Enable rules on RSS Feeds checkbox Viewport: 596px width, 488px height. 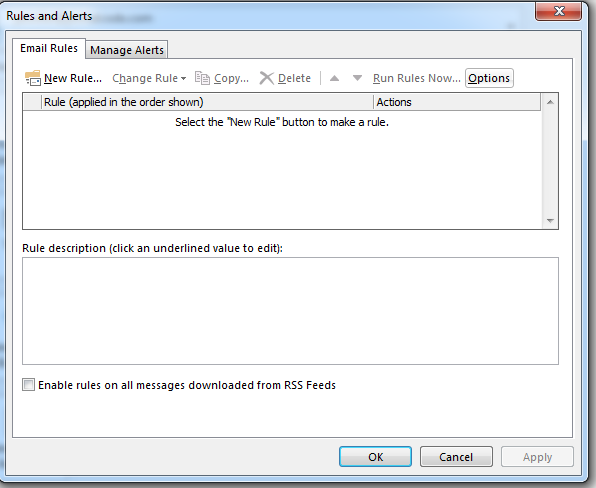click(x=29, y=385)
